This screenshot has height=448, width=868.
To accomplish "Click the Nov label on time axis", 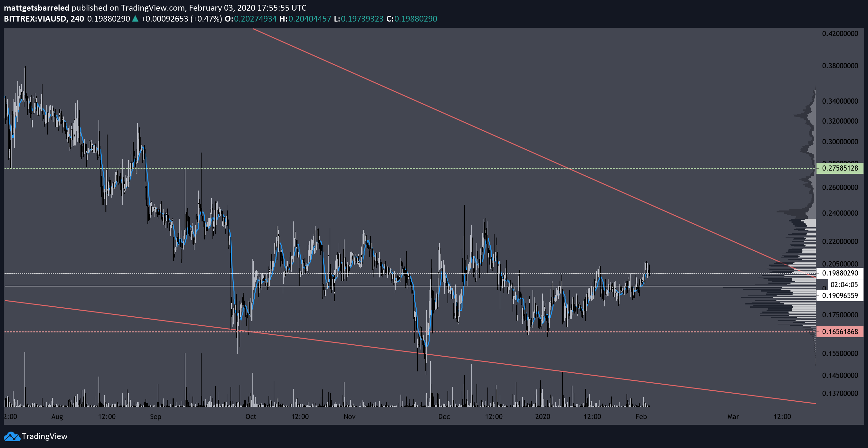I will pos(349,417).
